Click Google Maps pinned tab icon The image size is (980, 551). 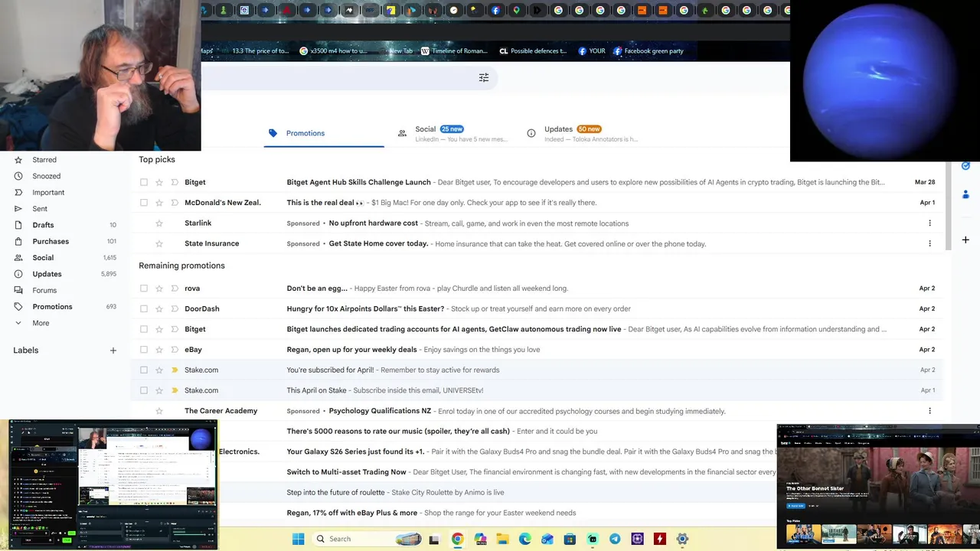[x=517, y=11]
